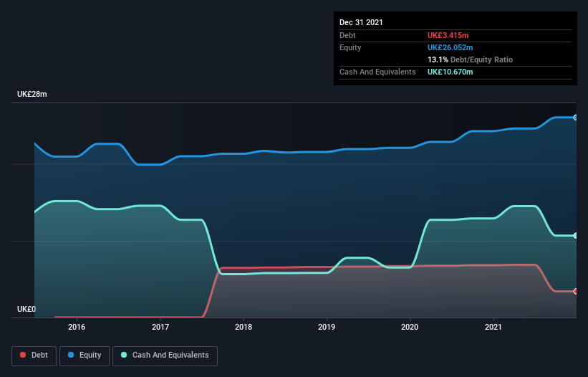Click the 2019 x-axis label
This screenshot has height=377, width=588.
[x=327, y=327]
